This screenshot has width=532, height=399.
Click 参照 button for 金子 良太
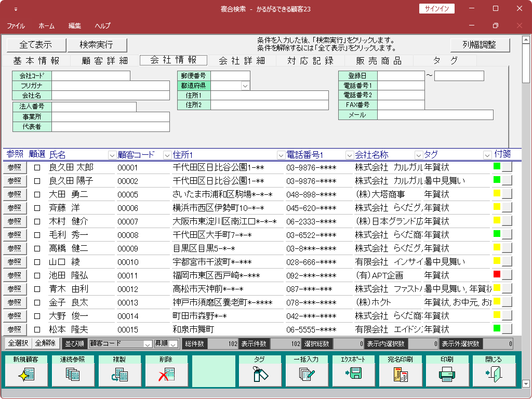(x=15, y=302)
